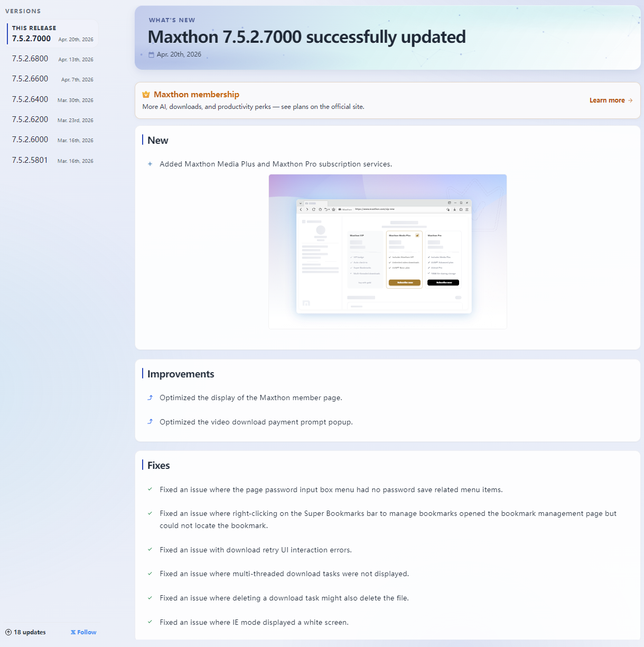
Task: Click the X logo icon beside Follow
Action: click(73, 632)
